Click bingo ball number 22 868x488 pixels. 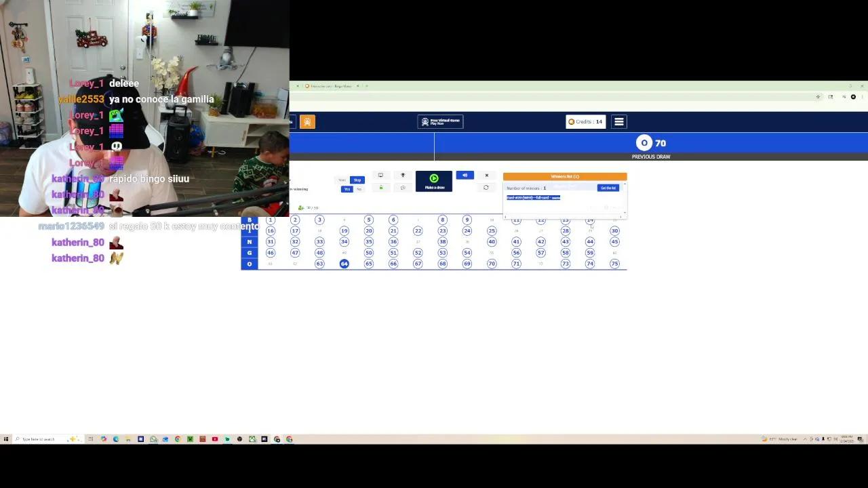point(418,231)
